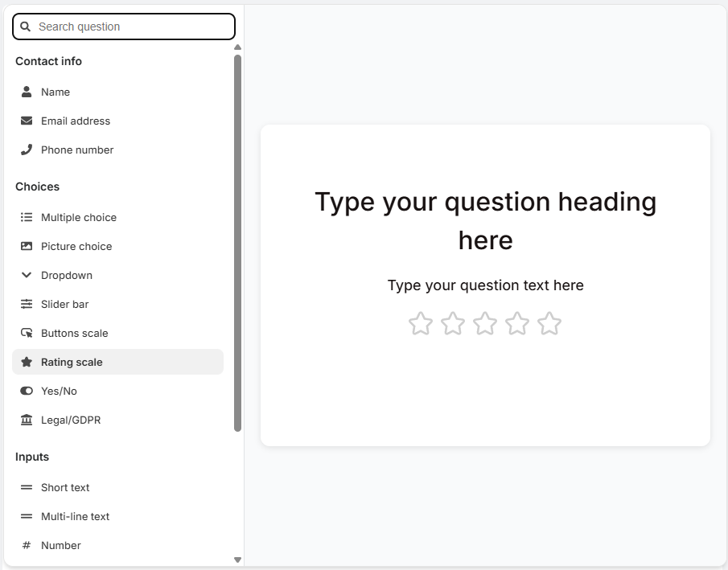Collapse the Inputs section
728x570 pixels.
pyautogui.click(x=32, y=457)
